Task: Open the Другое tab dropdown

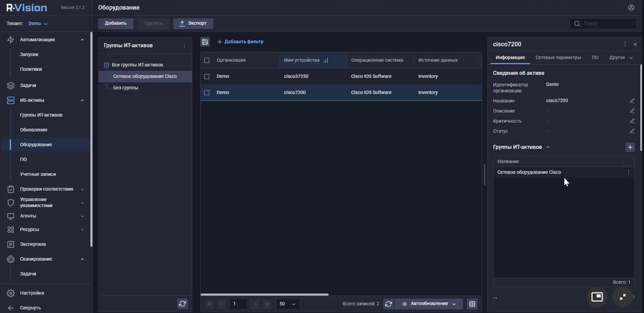Action: click(621, 58)
